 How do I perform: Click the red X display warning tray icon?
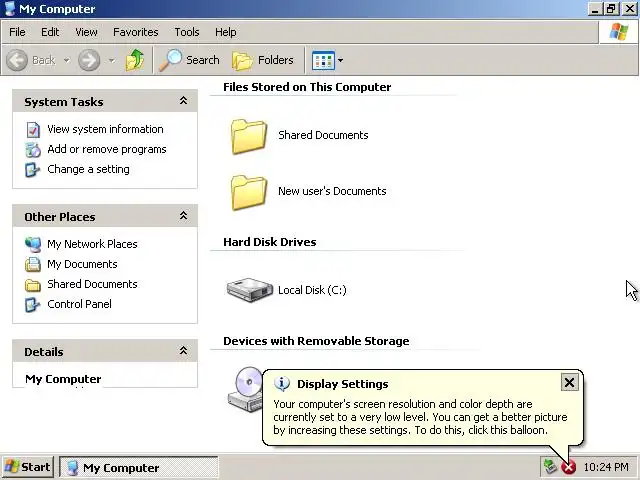tap(569, 467)
